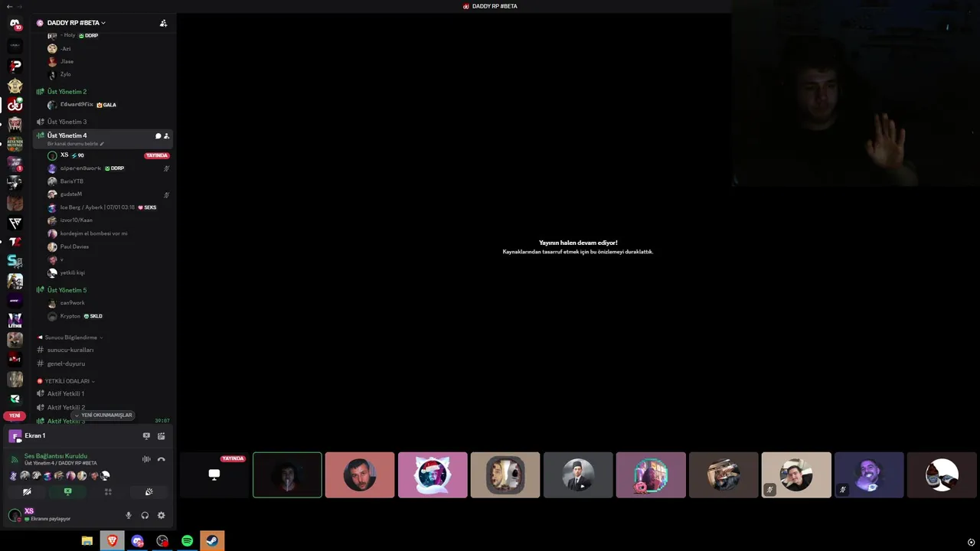Click the bearded man participant tile
This screenshot has height=551, width=980.
pos(360,474)
